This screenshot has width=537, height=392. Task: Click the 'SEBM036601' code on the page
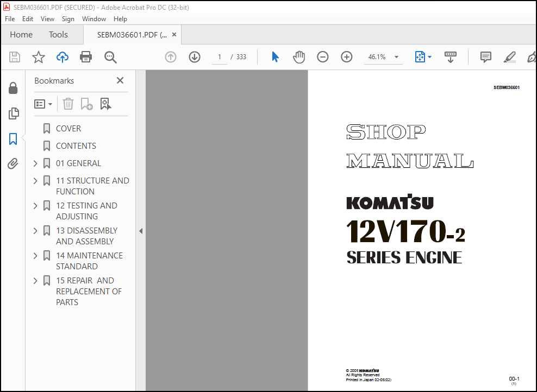point(507,87)
